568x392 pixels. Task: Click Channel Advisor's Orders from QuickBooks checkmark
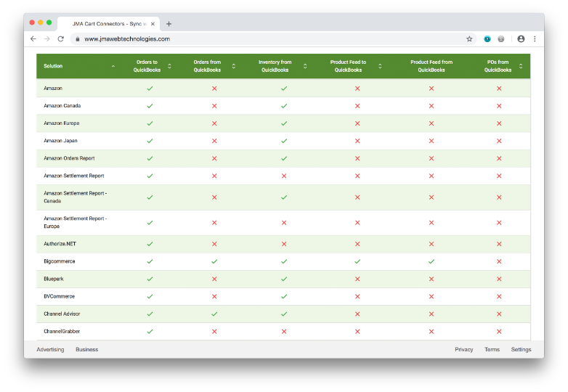(x=214, y=314)
